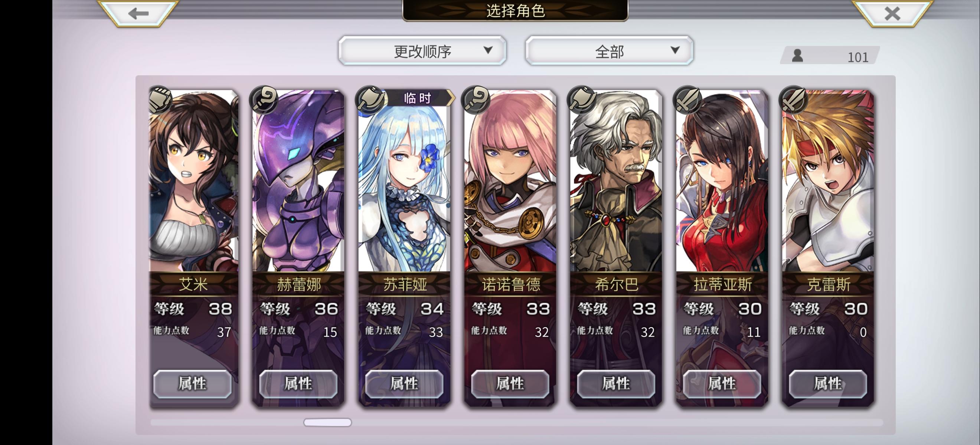The width and height of the screenshot is (980, 445).
Task: Click the staff icon on 诺诺鲁德's card
Action: [475, 99]
